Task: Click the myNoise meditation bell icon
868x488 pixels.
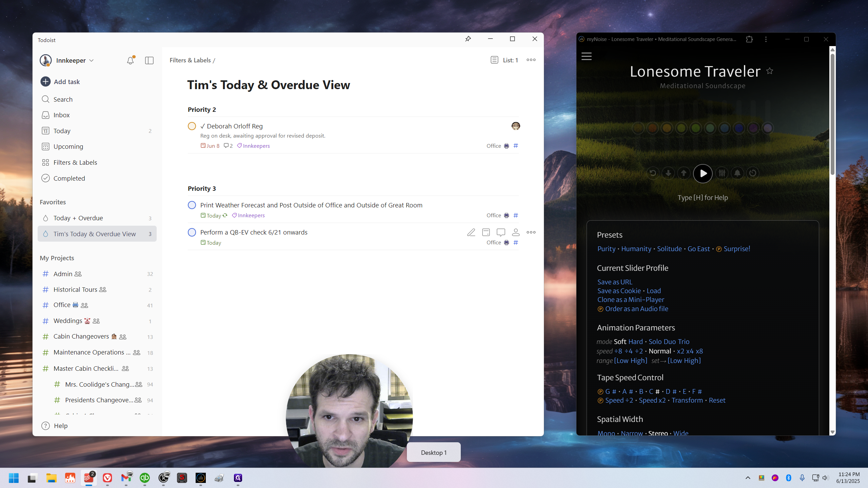Action: [x=737, y=173]
